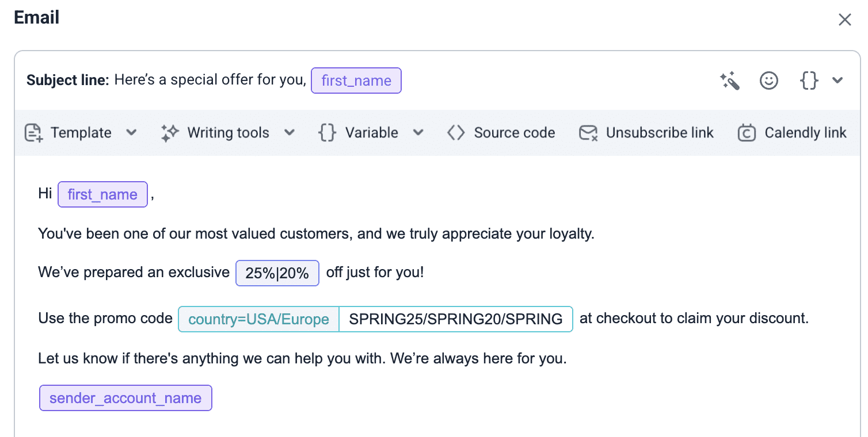Open the emoji picker smiley icon
The height and width of the screenshot is (437, 868).
click(x=769, y=80)
